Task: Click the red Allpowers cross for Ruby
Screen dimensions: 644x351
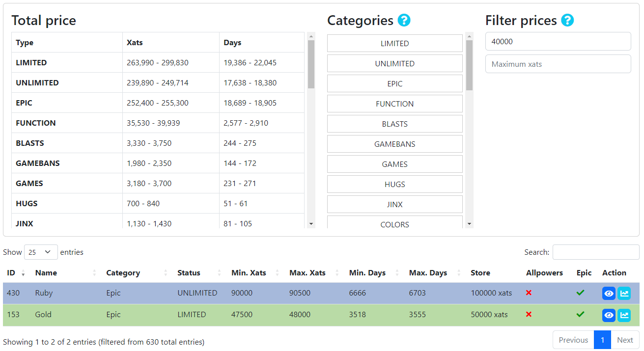Action: (529, 293)
